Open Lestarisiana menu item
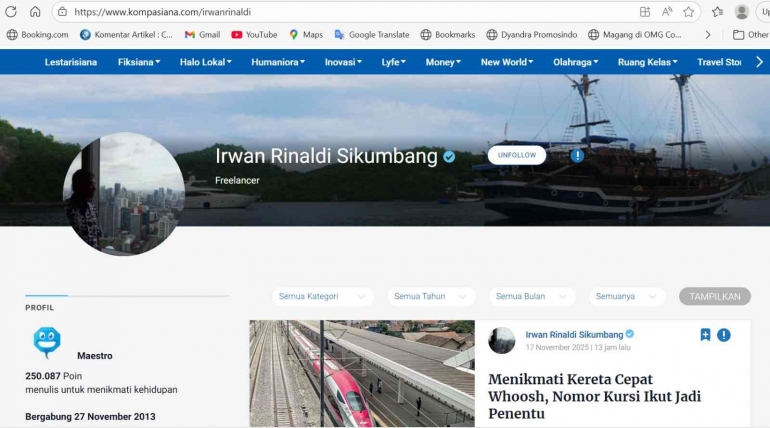 pyautogui.click(x=71, y=62)
